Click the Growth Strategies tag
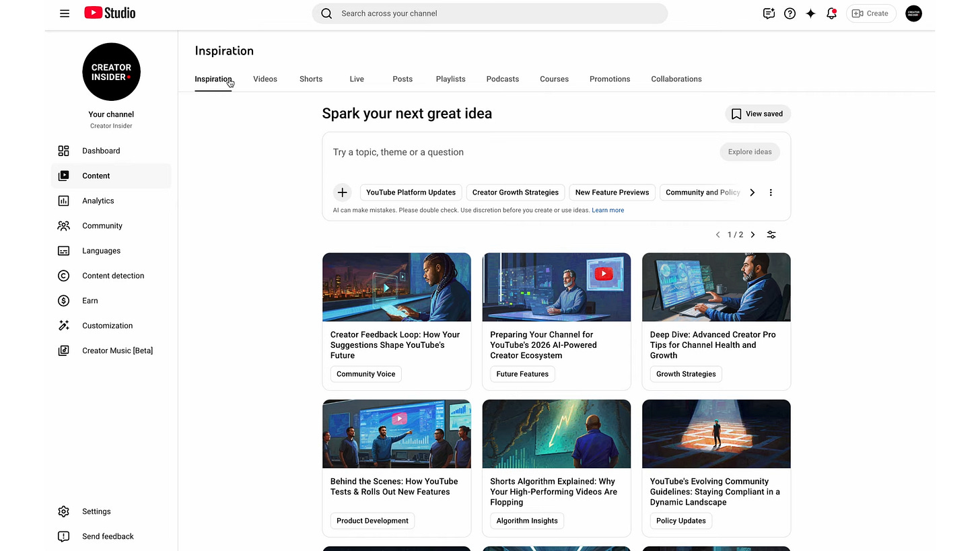 tap(686, 374)
